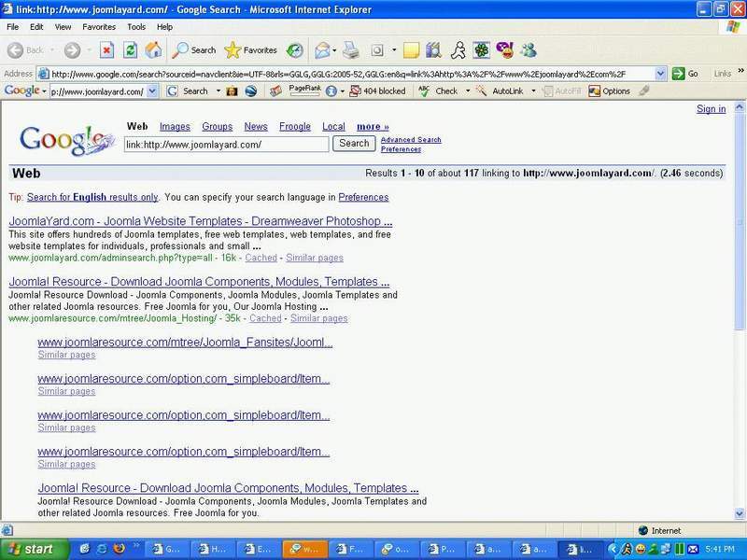The height and width of the screenshot is (560, 747).
Task: Open the Favorites star panel
Action: coord(251,50)
